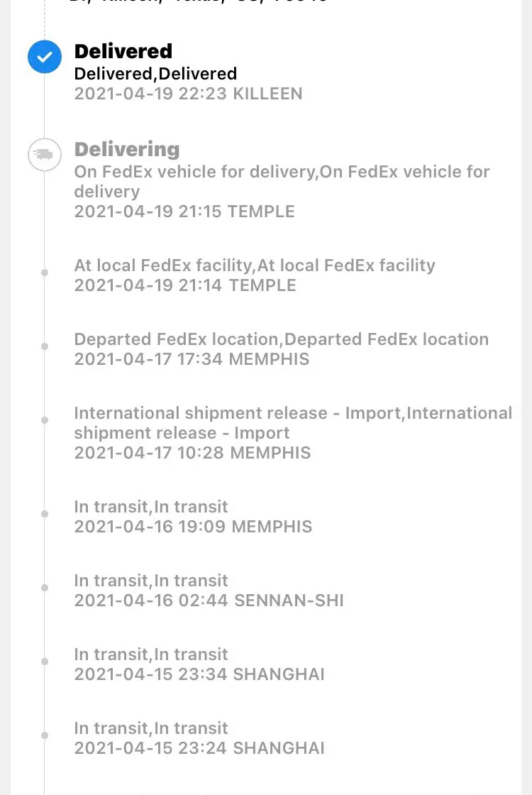Tap the 2021-04-16 19:09 MEMPHIS timestamp

(193, 527)
